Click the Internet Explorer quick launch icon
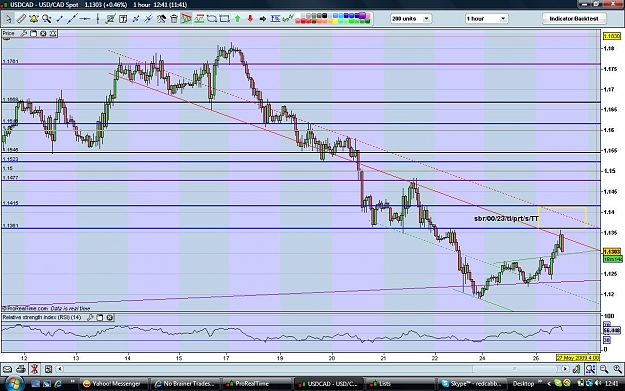 pos(59,383)
